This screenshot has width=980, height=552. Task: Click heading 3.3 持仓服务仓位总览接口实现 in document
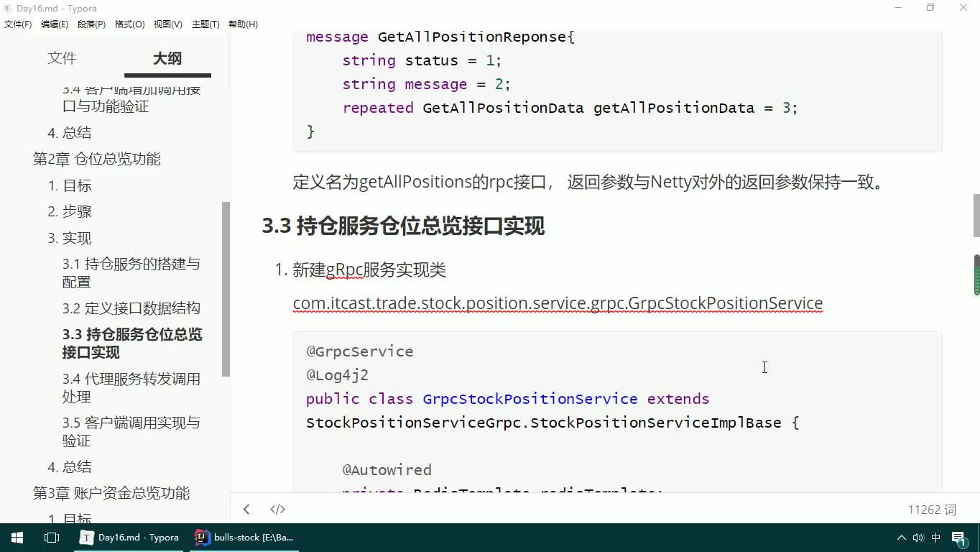click(403, 226)
